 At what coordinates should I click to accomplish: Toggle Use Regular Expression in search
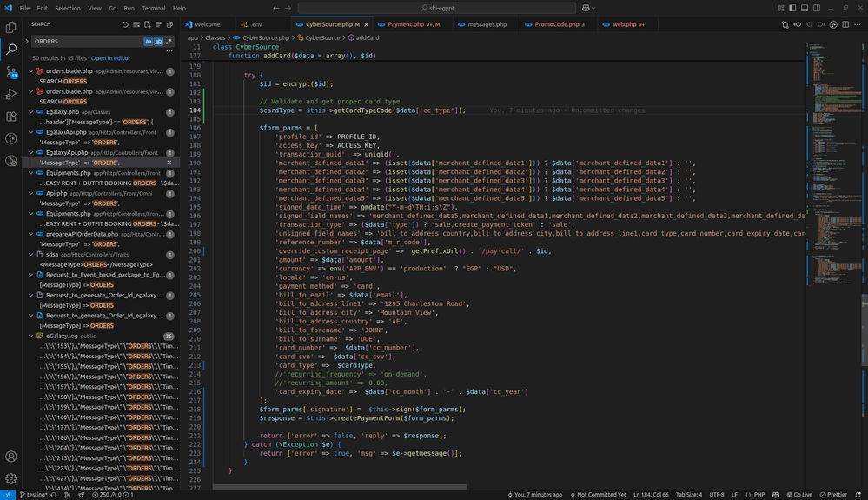(169, 41)
